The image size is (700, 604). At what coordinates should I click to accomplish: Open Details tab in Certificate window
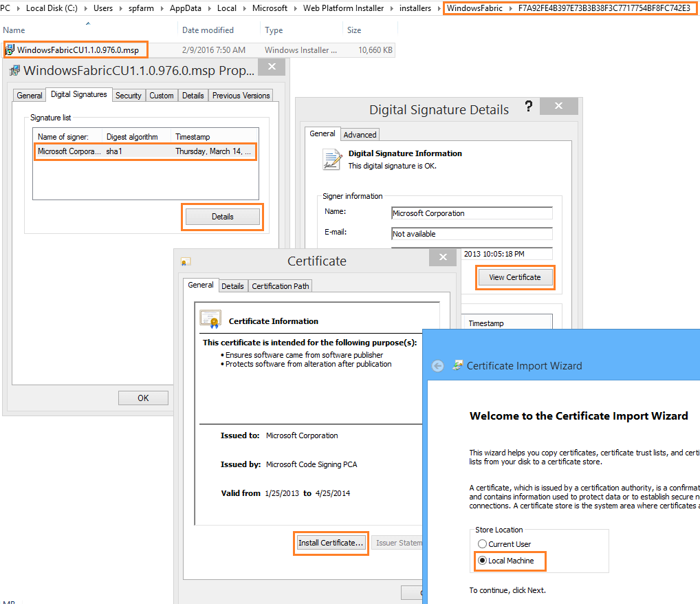coord(232,286)
